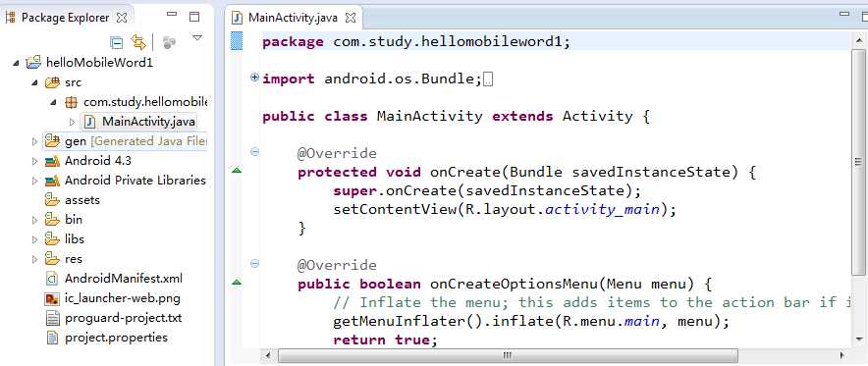Click the AndroidManifest.xml file icon
868x366 pixels.
coord(52,279)
